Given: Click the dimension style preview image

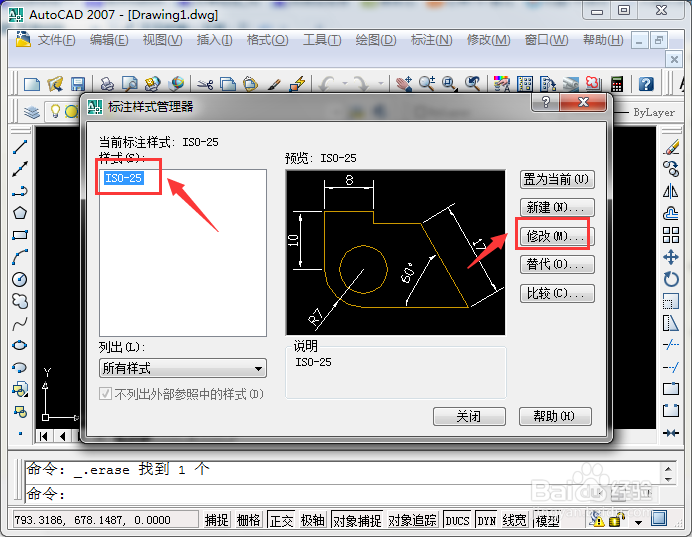Looking at the screenshot, I should [x=395, y=252].
